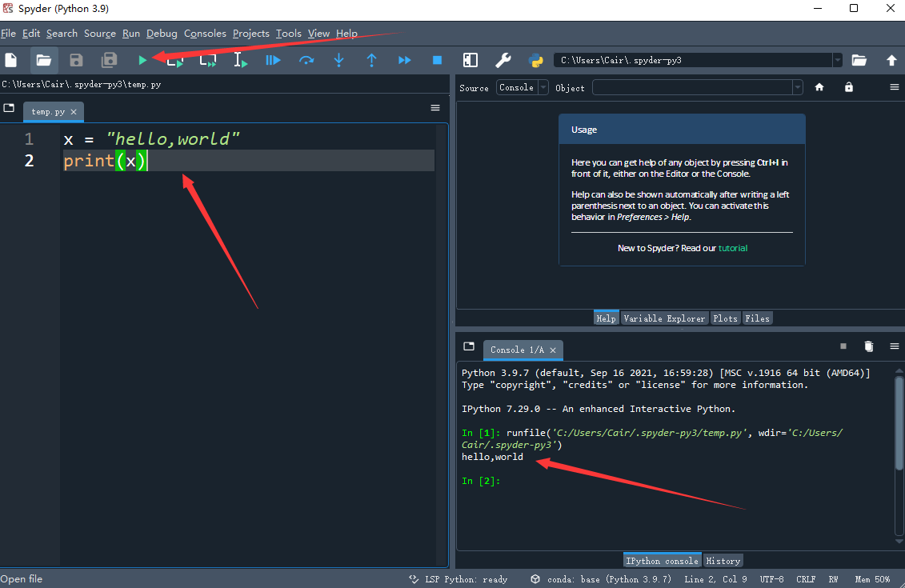This screenshot has height=588, width=905.
Task: Switch to the History tab
Action: (723, 561)
